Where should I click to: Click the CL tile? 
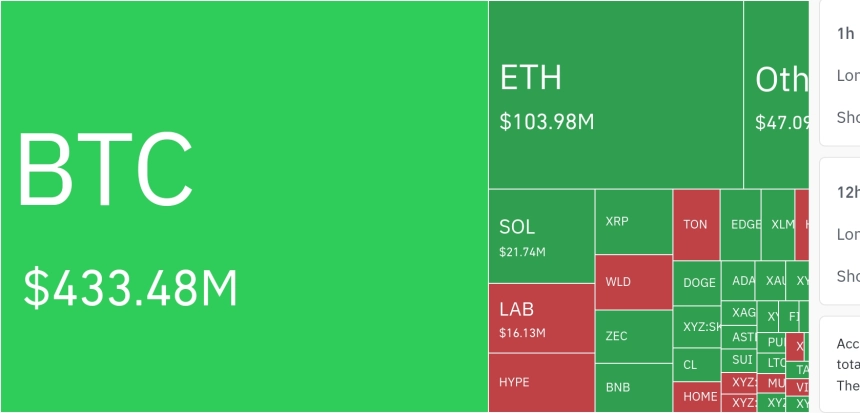697,364
